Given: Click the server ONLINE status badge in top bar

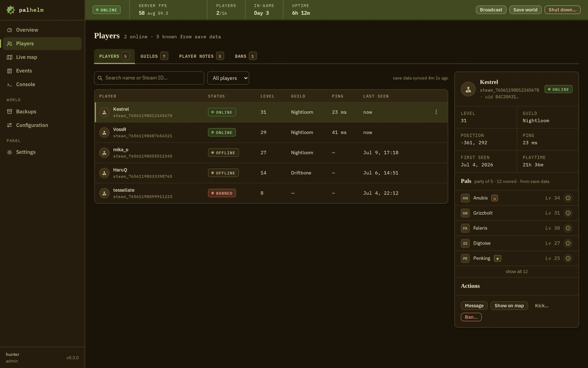Looking at the screenshot, I should tap(106, 10).
